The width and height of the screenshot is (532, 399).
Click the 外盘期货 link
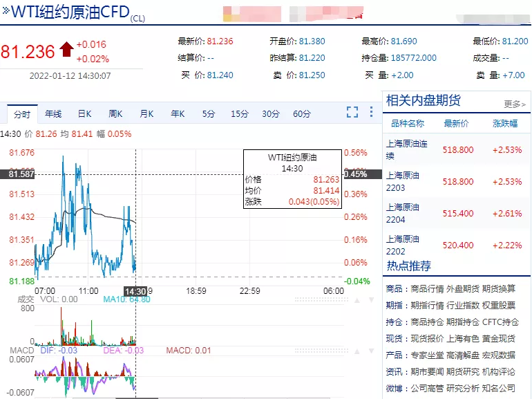(x=463, y=289)
